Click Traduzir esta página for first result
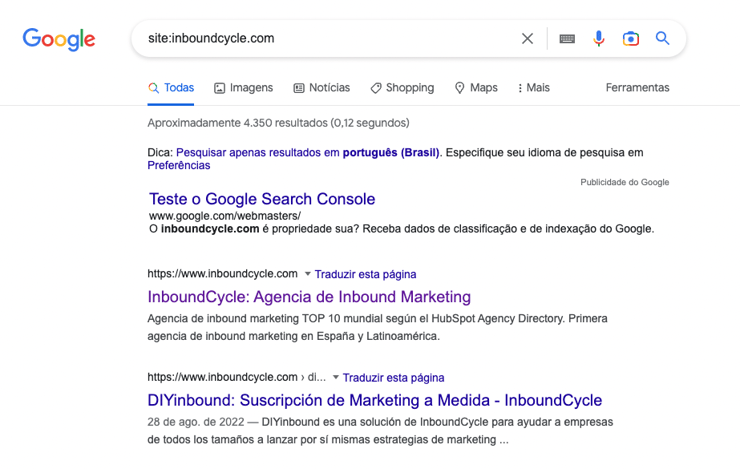This screenshot has height=469, width=740. point(365,274)
